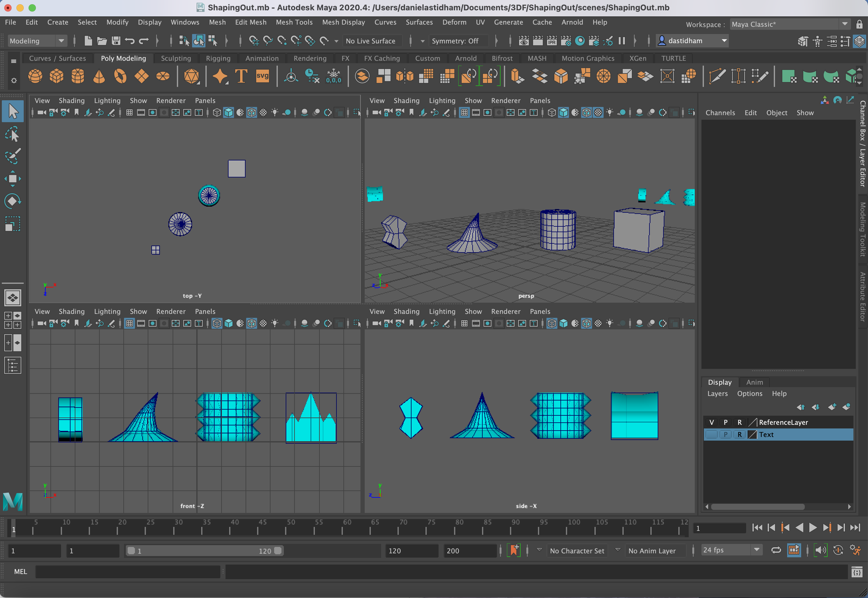Click the Save scene icon
Image resolution: width=868 pixels, height=598 pixels.
click(x=116, y=40)
